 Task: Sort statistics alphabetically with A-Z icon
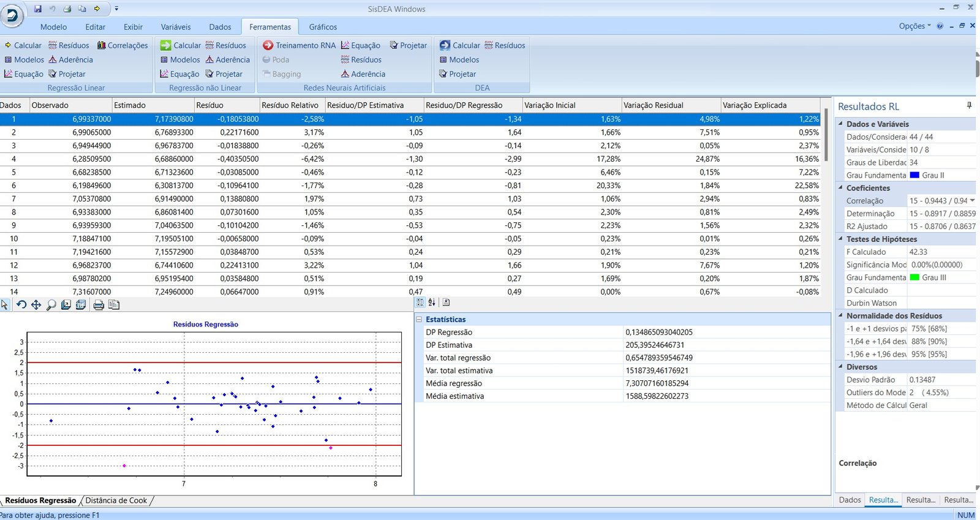(x=432, y=302)
